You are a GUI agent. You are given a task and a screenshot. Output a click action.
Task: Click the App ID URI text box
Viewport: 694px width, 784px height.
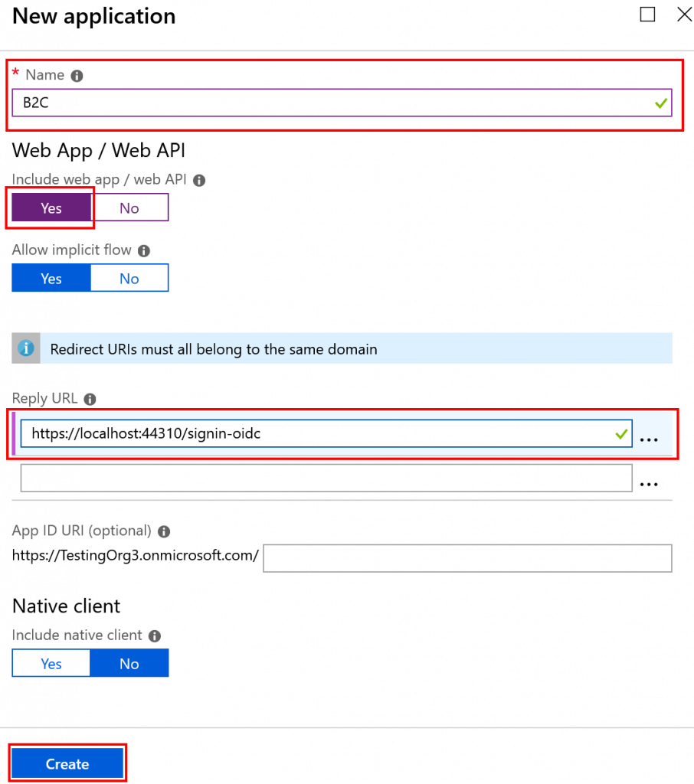(467, 558)
